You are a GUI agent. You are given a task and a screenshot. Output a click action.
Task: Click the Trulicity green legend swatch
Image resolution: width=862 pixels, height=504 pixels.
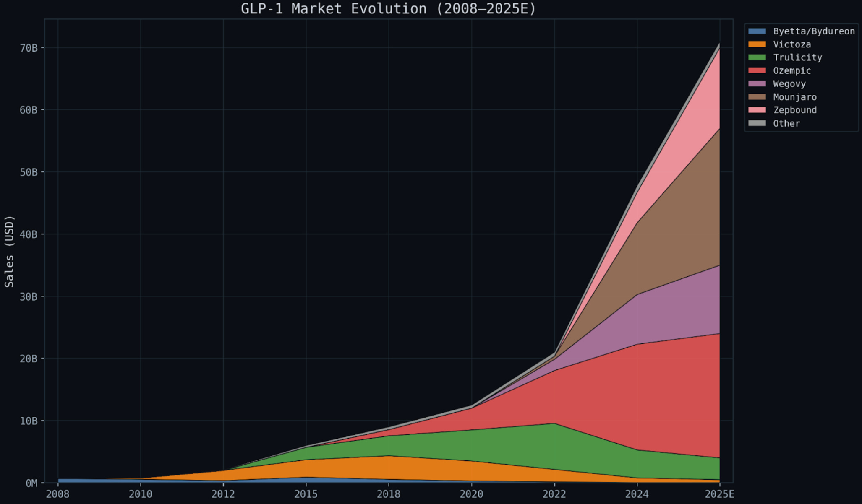(x=757, y=57)
